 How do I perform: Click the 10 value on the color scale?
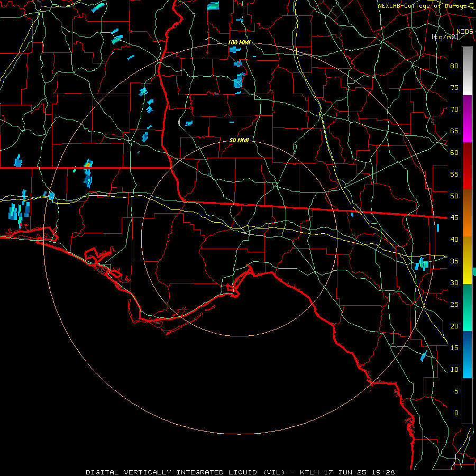[454, 370]
